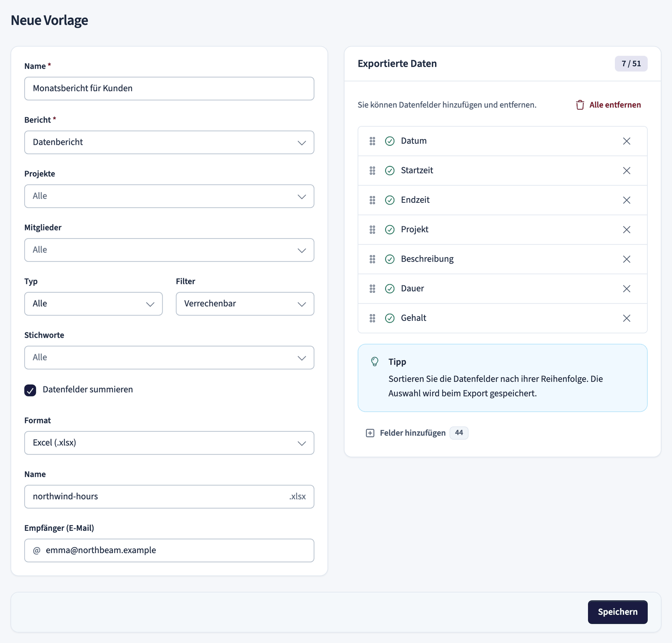672x643 pixels.
Task: Open the Bericht dropdown showing Datenbericht
Action: (169, 142)
